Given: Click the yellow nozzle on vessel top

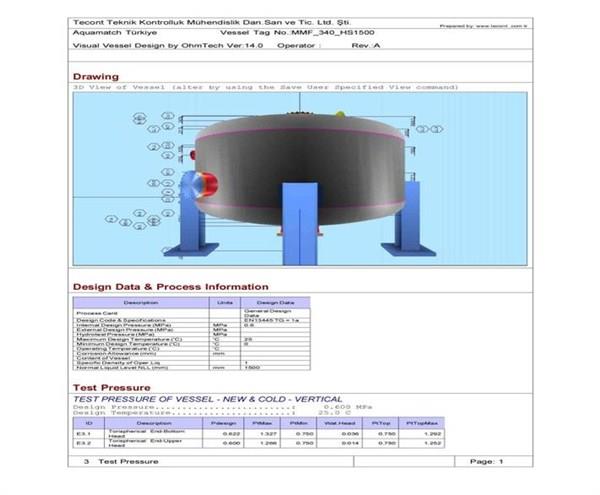Looking at the screenshot, I should tap(340, 114).
